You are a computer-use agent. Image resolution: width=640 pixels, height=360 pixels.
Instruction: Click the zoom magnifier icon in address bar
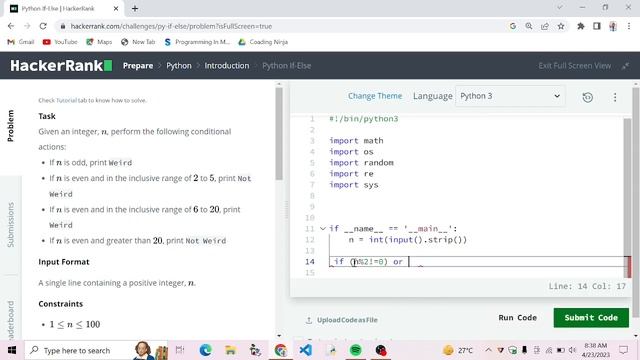point(529,26)
